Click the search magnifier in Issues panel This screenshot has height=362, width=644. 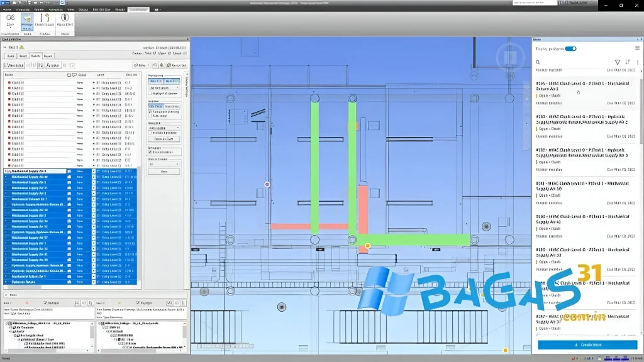pos(538,62)
